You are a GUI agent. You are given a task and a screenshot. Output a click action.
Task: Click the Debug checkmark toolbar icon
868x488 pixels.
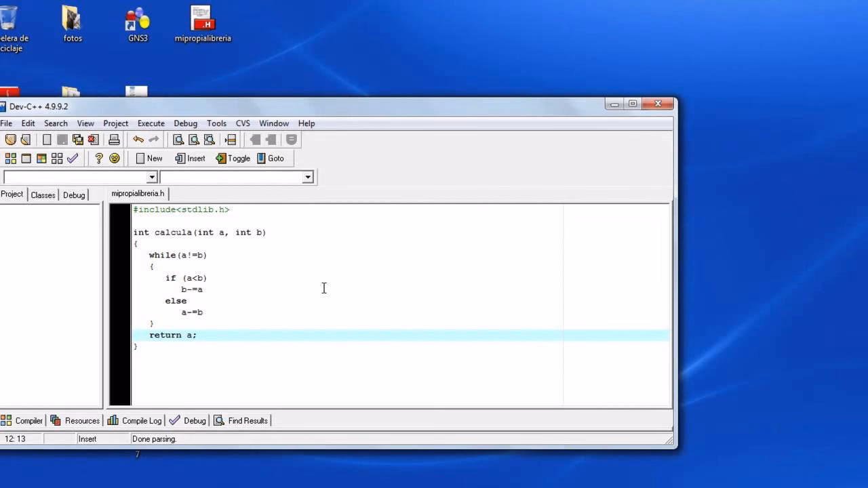pos(73,158)
